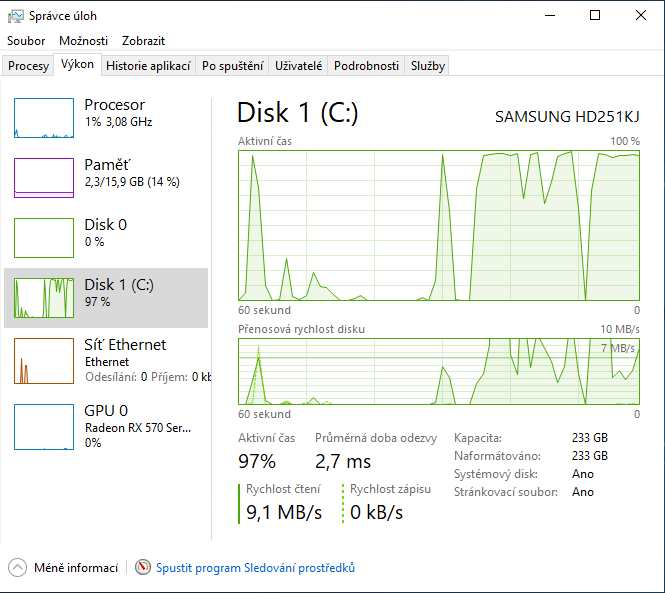Select the GPU 0 graph thumbnail
The image size is (665, 593).
click(x=44, y=425)
